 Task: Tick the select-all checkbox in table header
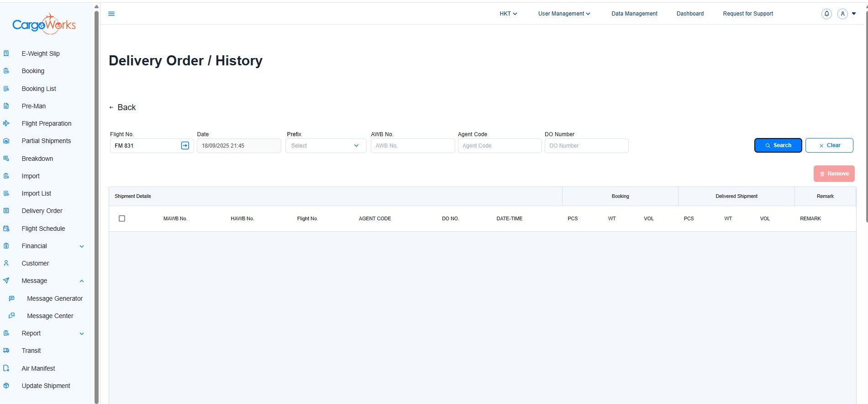pos(122,218)
